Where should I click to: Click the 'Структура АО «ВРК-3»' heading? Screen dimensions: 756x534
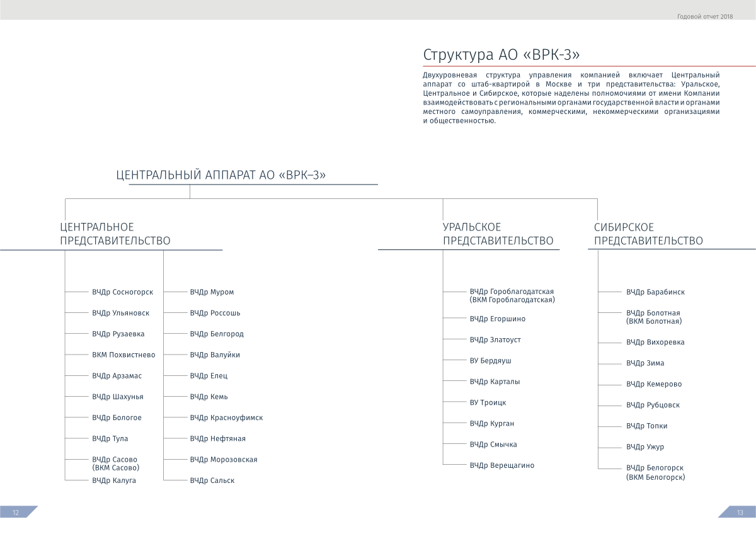click(501, 55)
